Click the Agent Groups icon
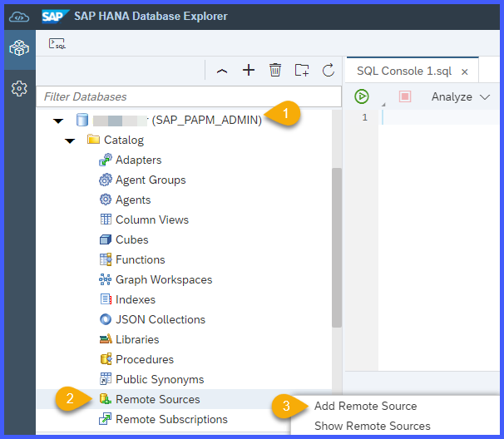Screen dimensions: 504x439 coord(106,180)
